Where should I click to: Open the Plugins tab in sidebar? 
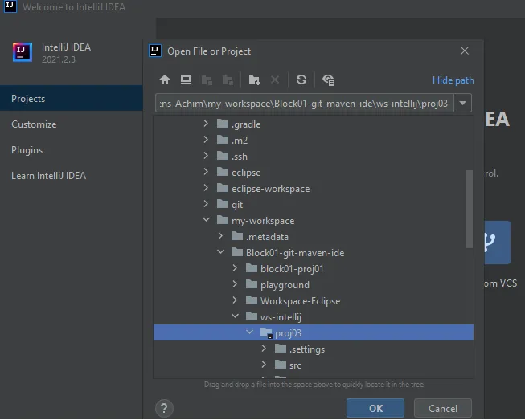click(72, 150)
